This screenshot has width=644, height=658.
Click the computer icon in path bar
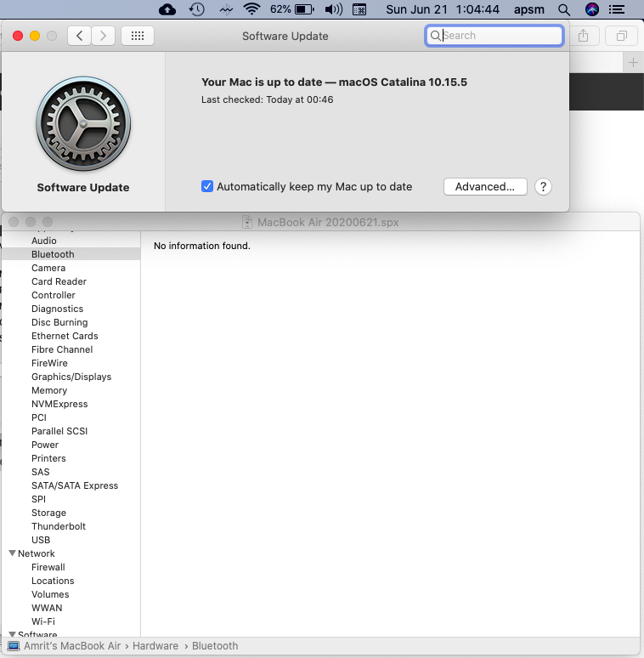click(x=14, y=646)
